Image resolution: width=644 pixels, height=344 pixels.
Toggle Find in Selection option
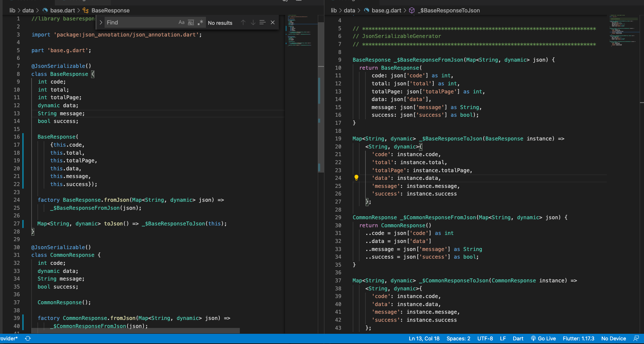tap(262, 23)
